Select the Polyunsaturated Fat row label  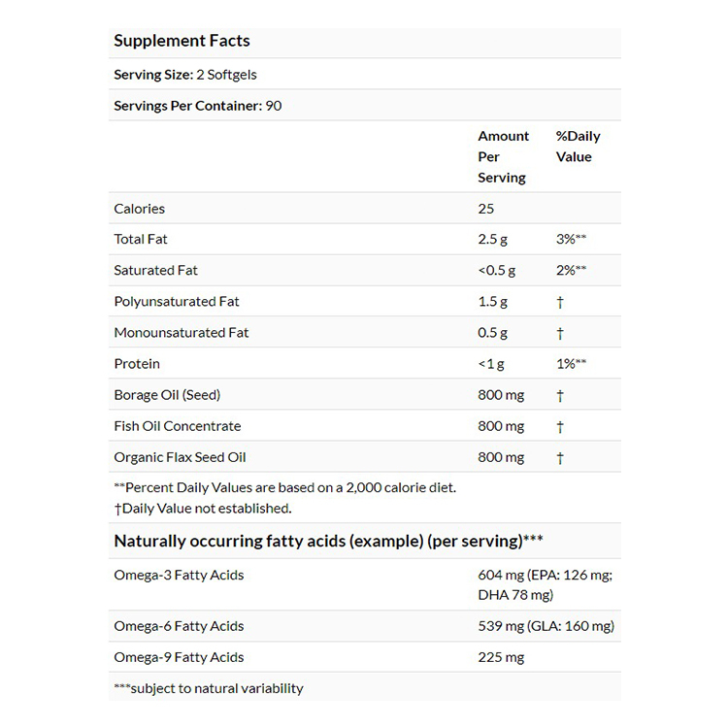pyautogui.click(x=175, y=302)
